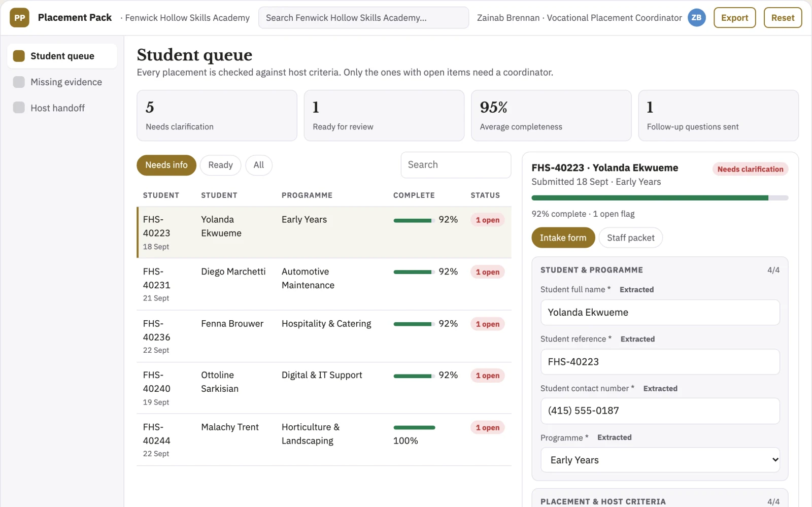Viewport: 812px width, 507px height.
Task: Click the Horticulture & Landscaping programme cell
Action: click(311, 434)
